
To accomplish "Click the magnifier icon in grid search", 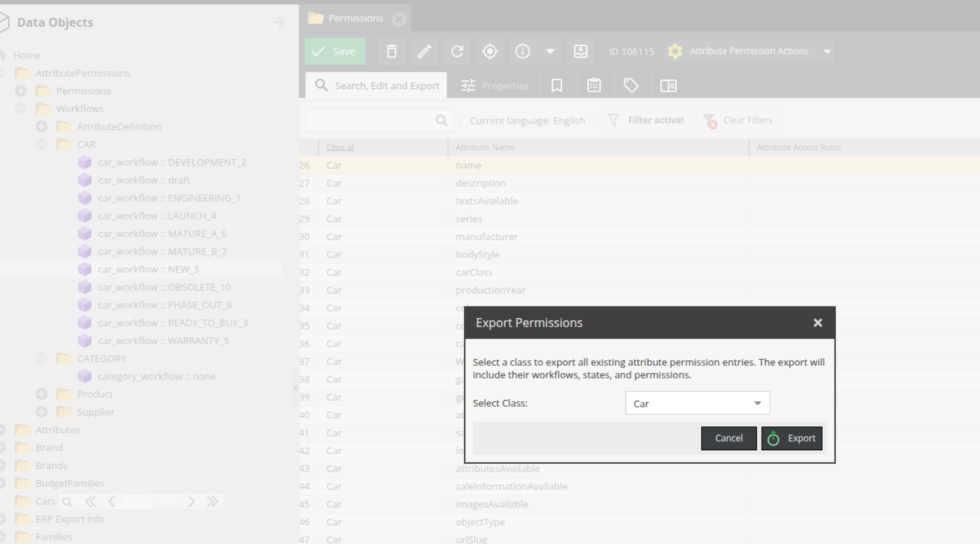I will 442,120.
